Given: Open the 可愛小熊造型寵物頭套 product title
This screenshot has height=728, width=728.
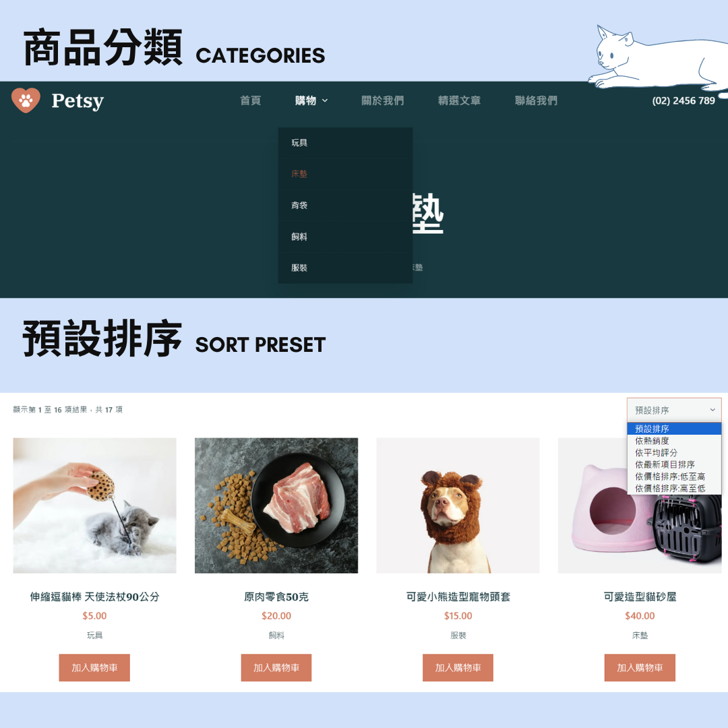Looking at the screenshot, I should coord(458,597).
